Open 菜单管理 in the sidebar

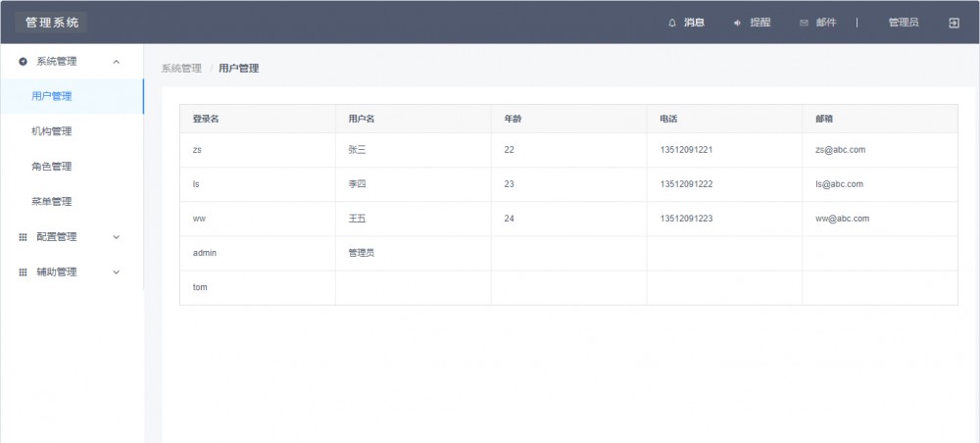[x=72, y=201]
